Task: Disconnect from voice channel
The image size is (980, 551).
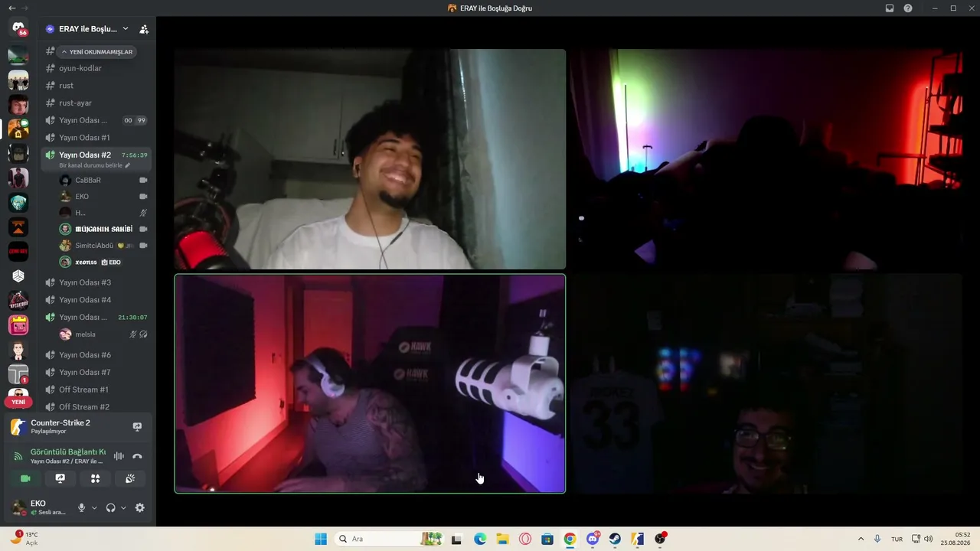Action: (138, 456)
